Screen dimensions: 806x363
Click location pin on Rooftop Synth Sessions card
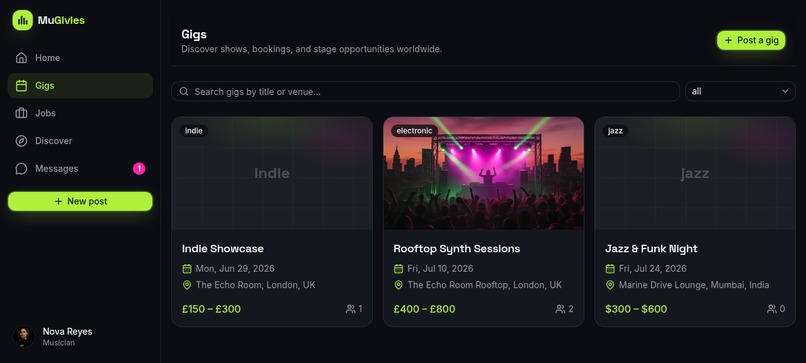tap(398, 285)
